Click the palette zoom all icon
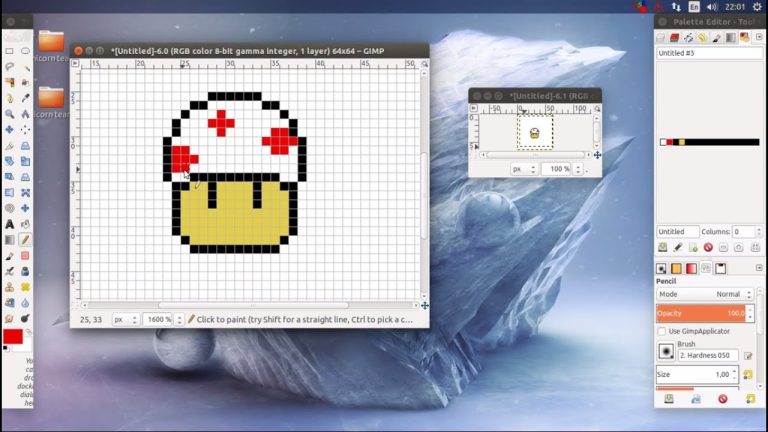The image size is (768, 432). pyautogui.click(x=755, y=248)
